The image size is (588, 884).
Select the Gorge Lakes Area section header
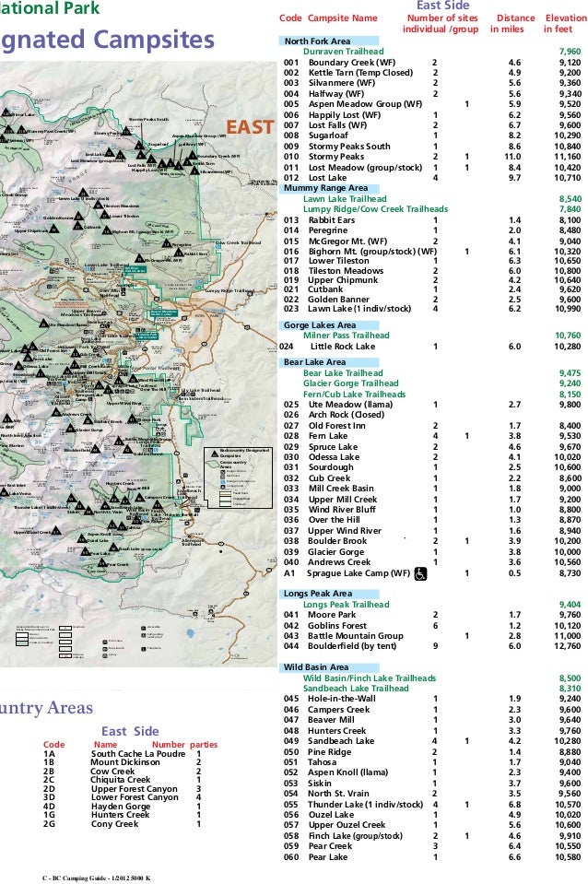click(328, 325)
